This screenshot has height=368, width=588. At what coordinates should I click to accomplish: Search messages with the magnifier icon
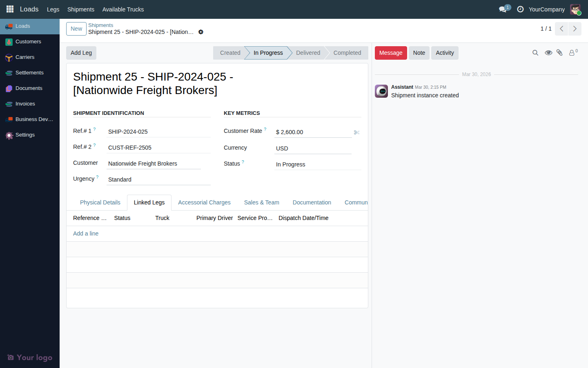[535, 53]
